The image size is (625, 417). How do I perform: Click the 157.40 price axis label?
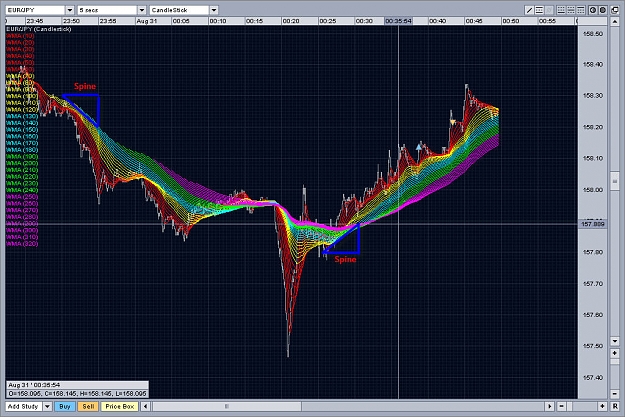point(593,378)
